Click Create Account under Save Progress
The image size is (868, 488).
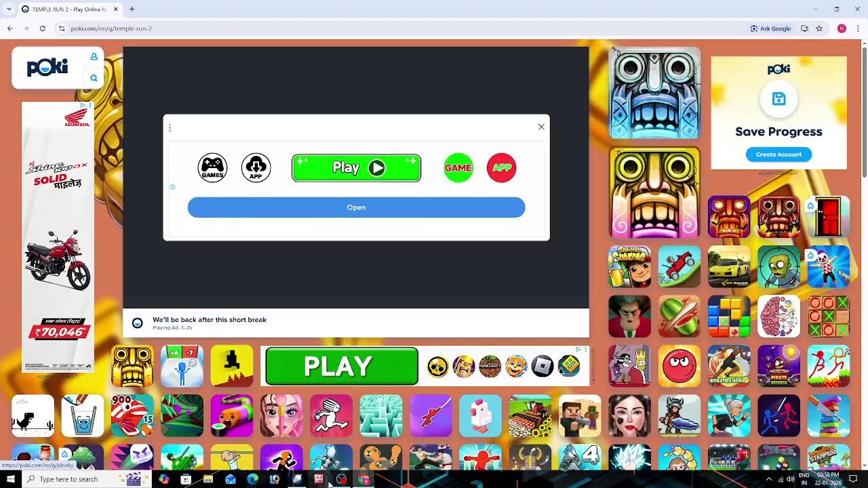point(778,155)
